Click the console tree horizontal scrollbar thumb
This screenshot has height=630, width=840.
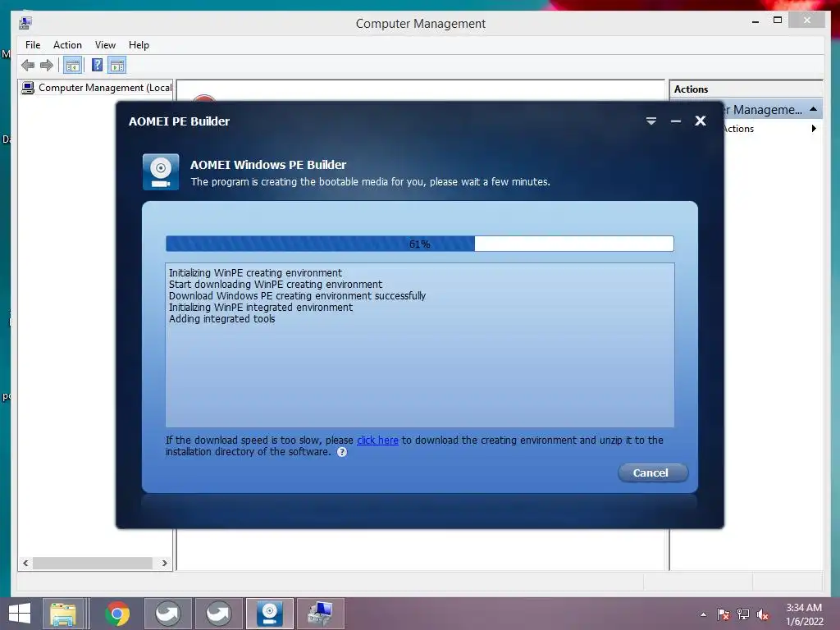92,563
